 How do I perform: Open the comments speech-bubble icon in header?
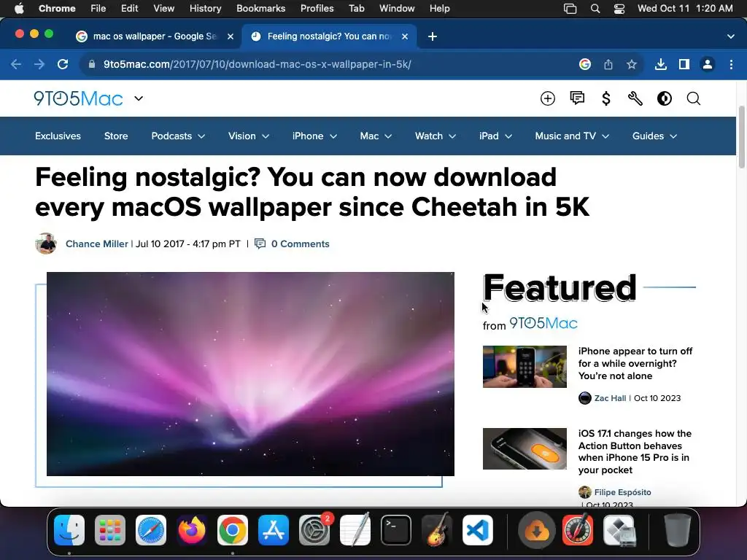(x=577, y=98)
